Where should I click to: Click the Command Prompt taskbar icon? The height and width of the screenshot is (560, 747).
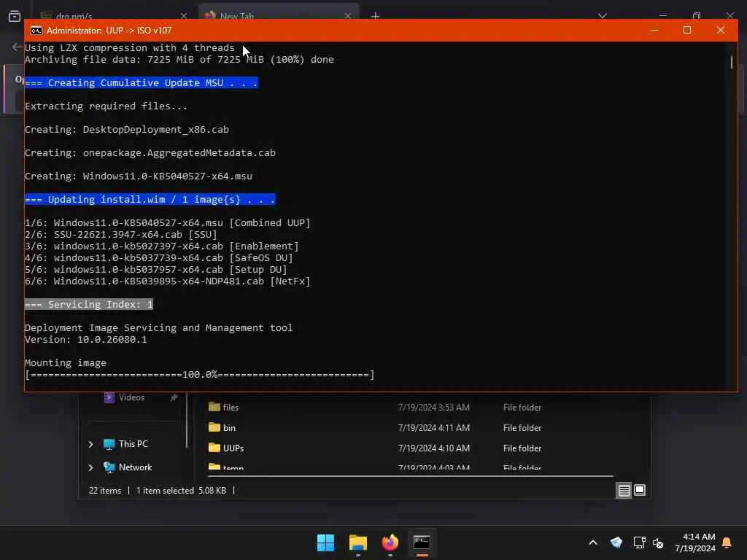click(422, 542)
